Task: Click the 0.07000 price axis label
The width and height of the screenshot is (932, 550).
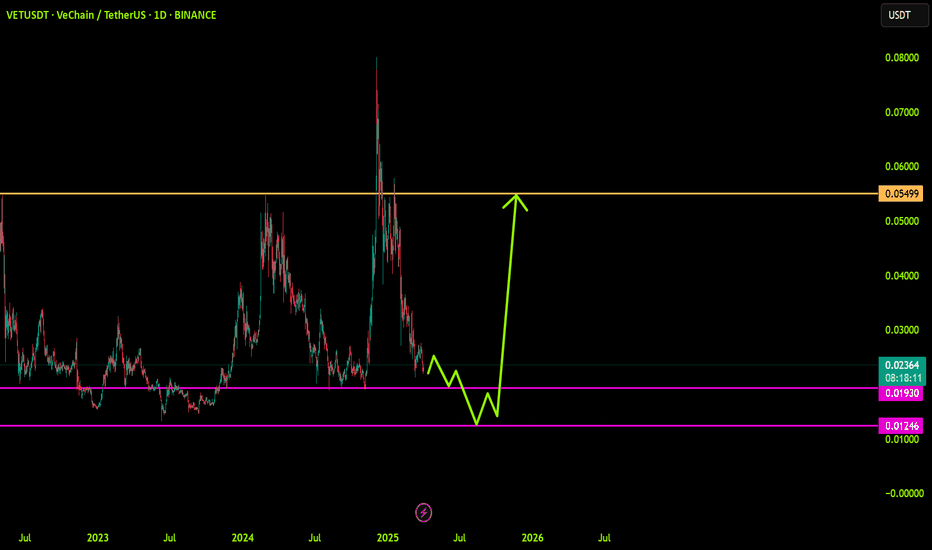Action: (902, 112)
